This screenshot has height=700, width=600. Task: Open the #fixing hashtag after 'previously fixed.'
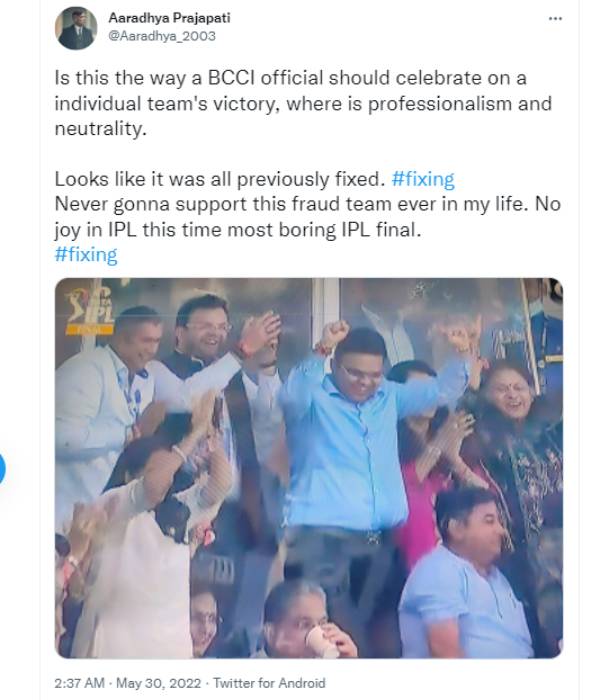[423, 179]
